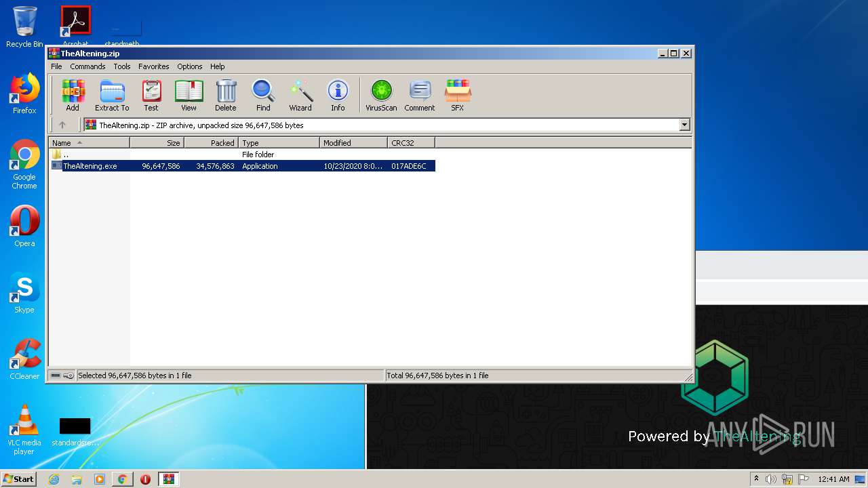Open Internet Explorer from taskbar
The height and width of the screenshot is (488, 868).
(54, 479)
